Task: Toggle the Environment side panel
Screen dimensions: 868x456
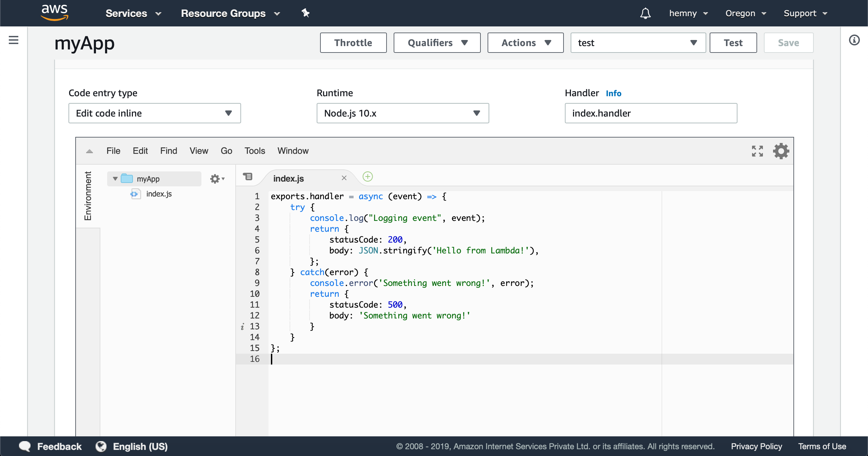Action: [x=88, y=196]
